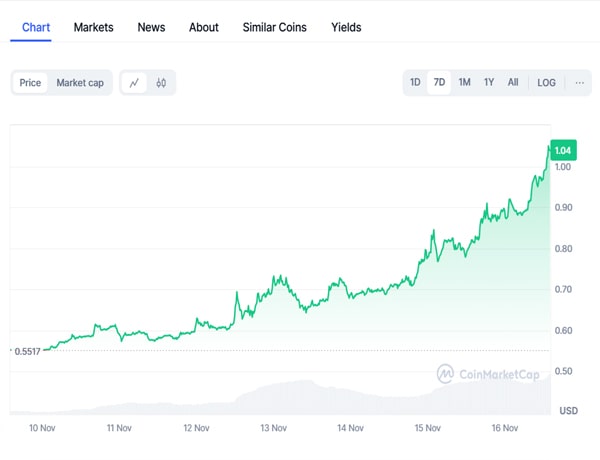Screen dimensions: 600x460
Task: Click the 13 Nov date label
Action: 273,428
